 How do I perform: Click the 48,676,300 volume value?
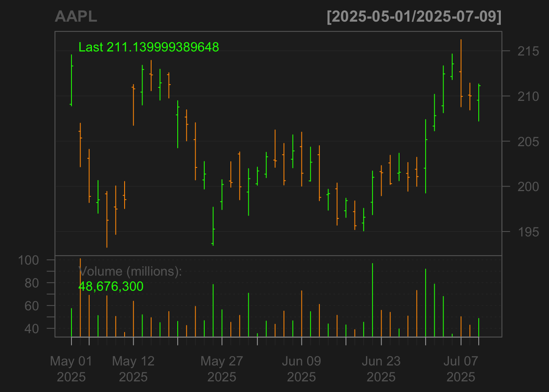[x=111, y=286]
